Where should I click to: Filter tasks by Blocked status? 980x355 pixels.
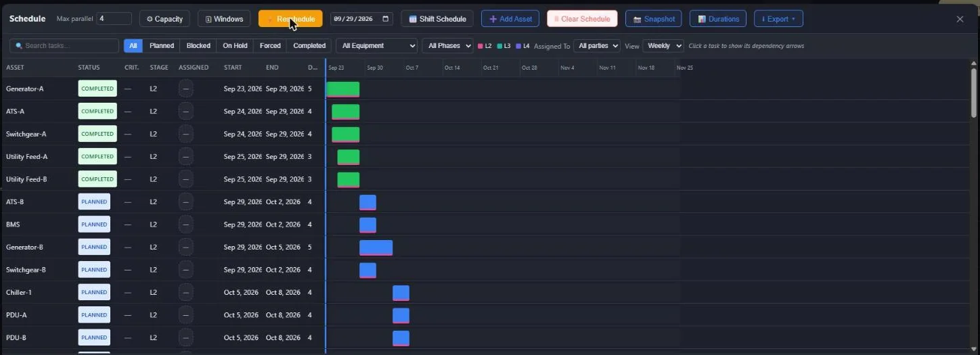198,46
